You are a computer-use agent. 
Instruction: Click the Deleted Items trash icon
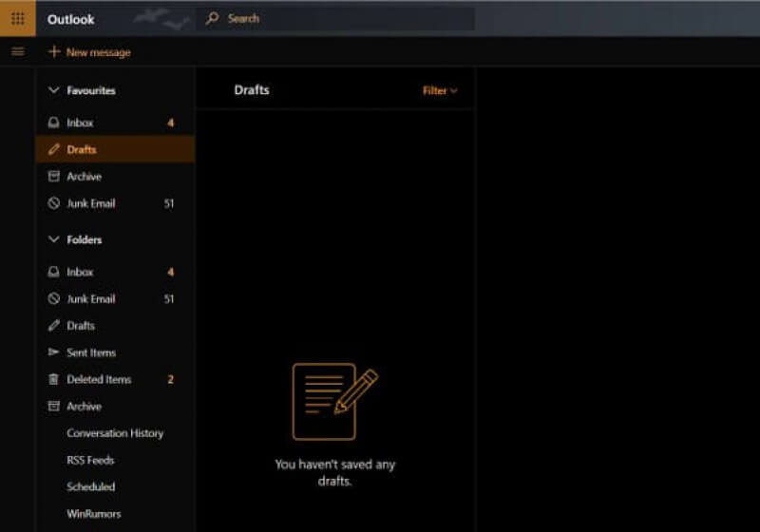point(54,379)
